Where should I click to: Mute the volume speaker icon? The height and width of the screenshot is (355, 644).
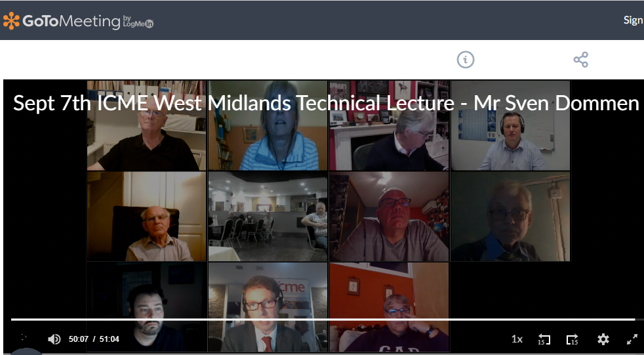click(54, 339)
